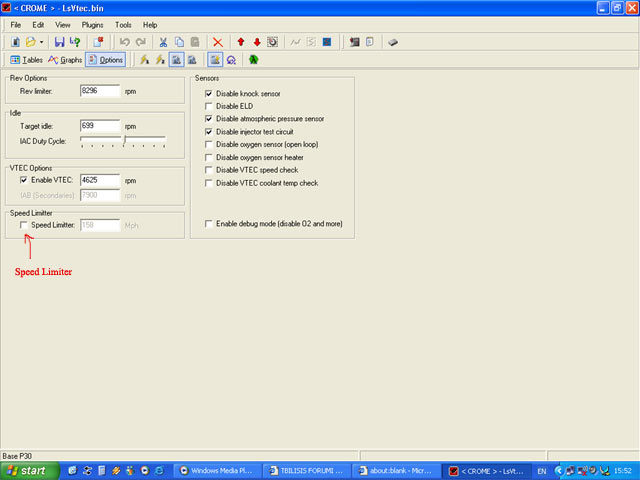Click the Rev limiter rpm field

pyautogui.click(x=100, y=91)
